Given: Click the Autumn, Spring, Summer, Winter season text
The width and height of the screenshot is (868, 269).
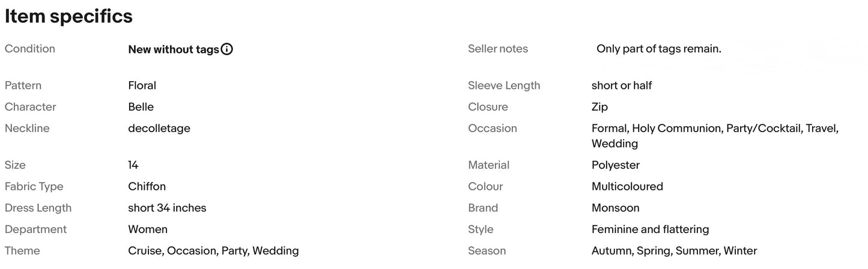Looking at the screenshot, I should pos(675,251).
